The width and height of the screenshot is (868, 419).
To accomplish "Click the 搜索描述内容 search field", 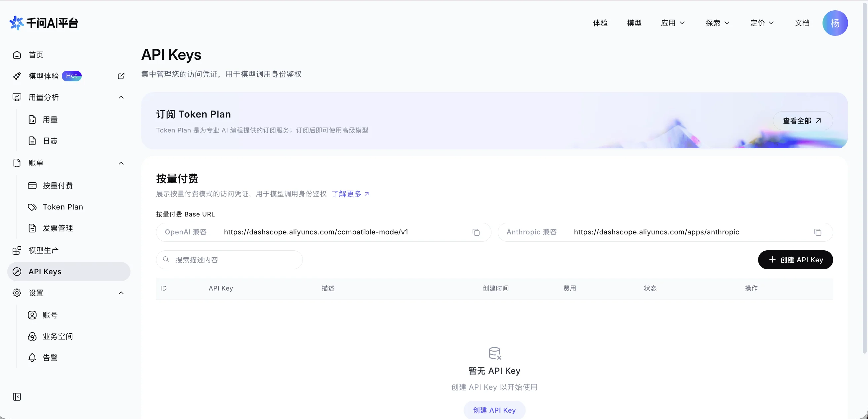I will pyautogui.click(x=229, y=260).
